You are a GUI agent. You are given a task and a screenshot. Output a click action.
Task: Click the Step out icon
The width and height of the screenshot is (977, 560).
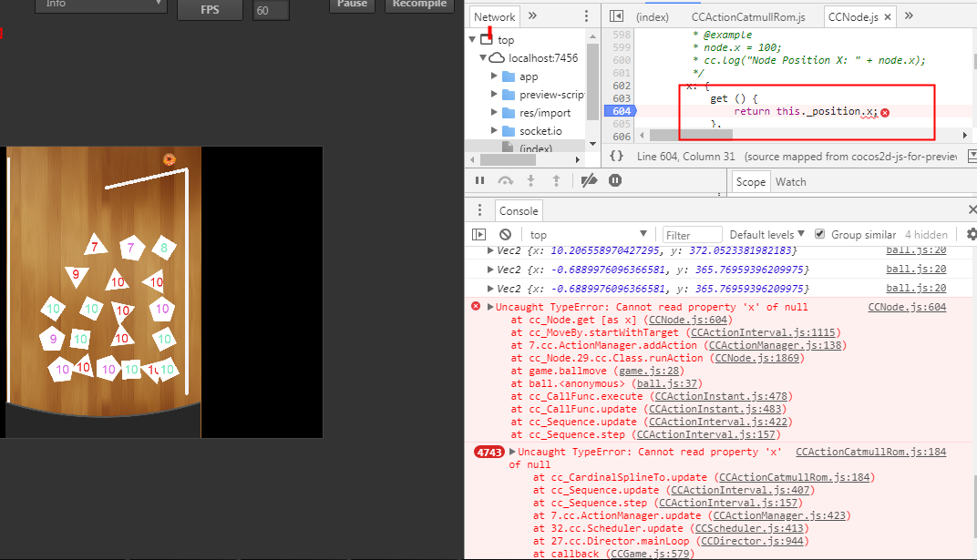(x=557, y=180)
